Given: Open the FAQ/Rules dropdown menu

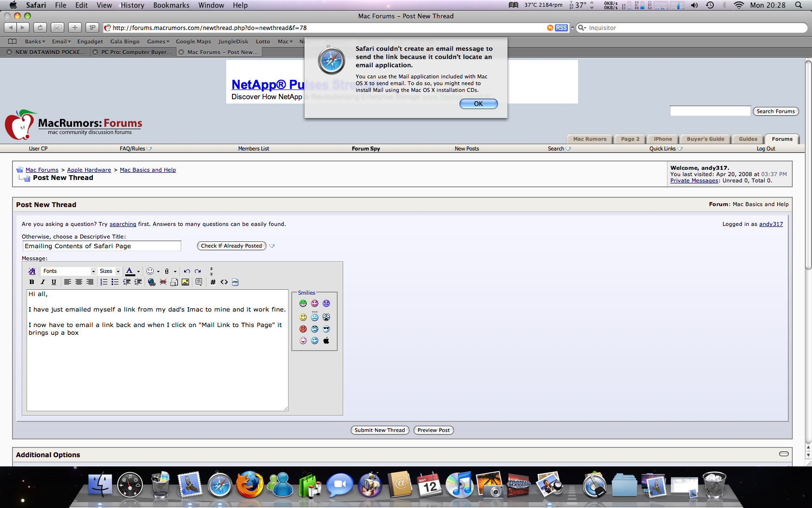Looking at the screenshot, I should 136,149.
